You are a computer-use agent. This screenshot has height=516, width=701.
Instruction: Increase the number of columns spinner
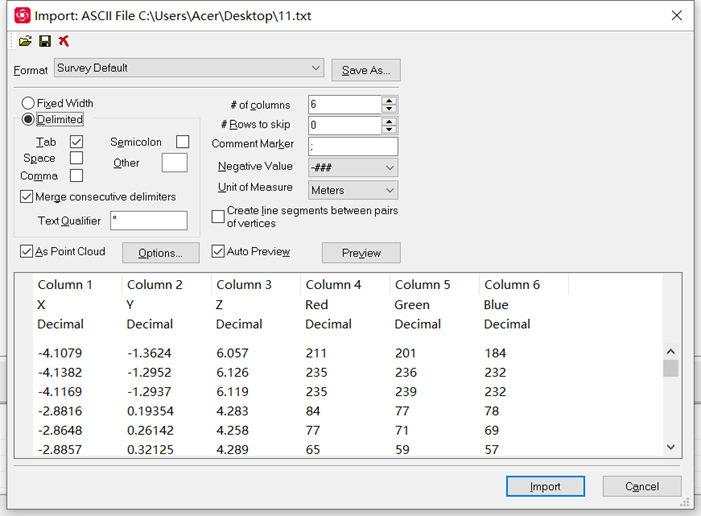pyautogui.click(x=389, y=100)
